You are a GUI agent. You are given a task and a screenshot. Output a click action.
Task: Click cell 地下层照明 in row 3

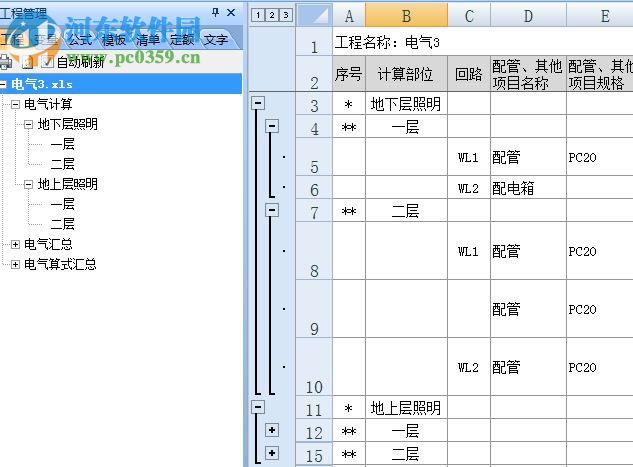[x=406, y=104]
